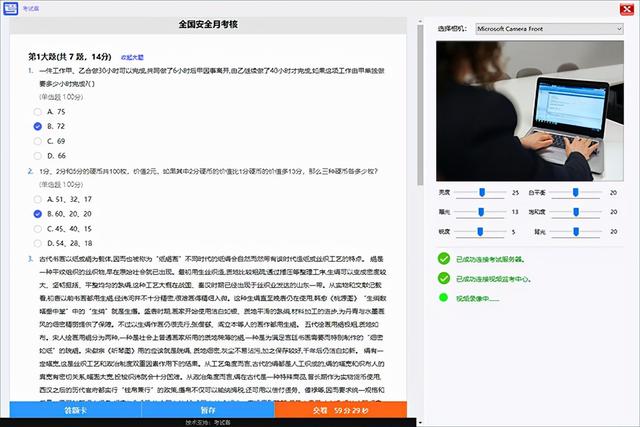Open the answer card (答题卡)
This screenshot has width=640, height=427.
coord(76,410)
